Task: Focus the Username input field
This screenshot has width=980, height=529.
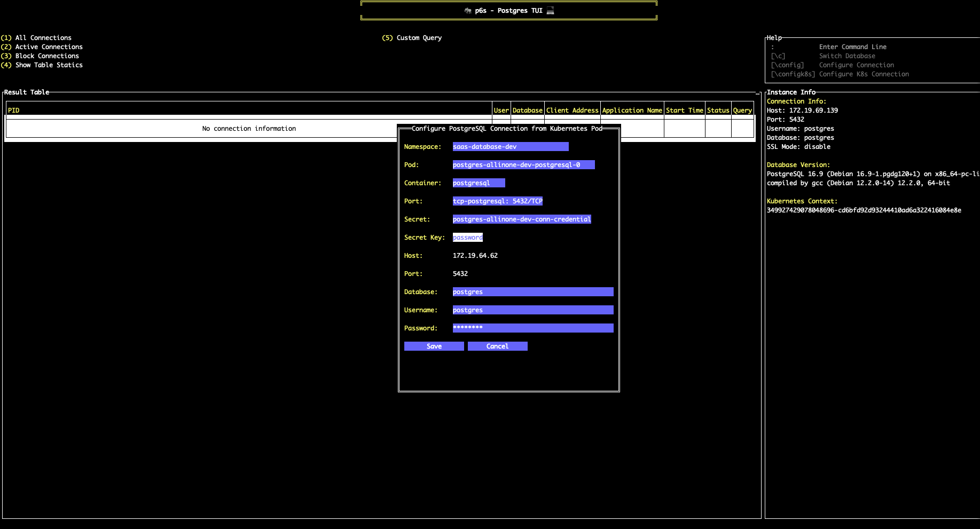Action: pyautogui.click(x=533, y=310)
